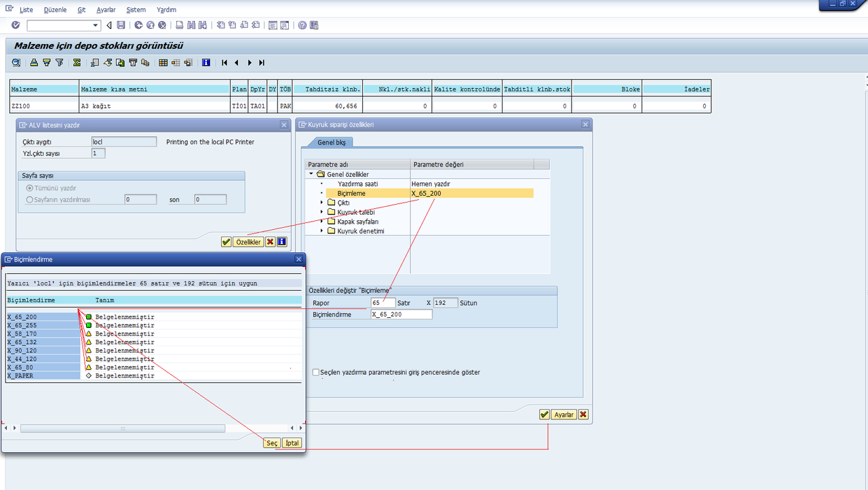Tick Seçilen yazdırma parametresini giriş penceresinde göster
This screenshot has width=868, height=490.
[x=315, y=372]
